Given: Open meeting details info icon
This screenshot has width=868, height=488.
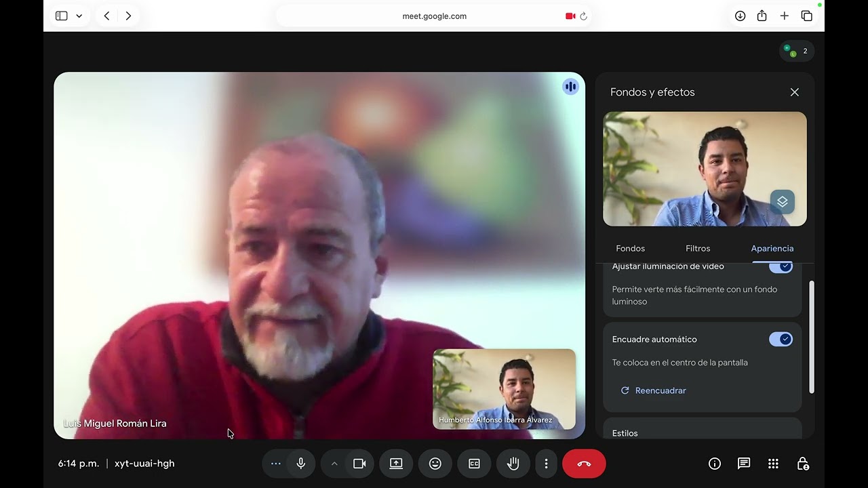Looking at the screenshot, I should 715,464.
